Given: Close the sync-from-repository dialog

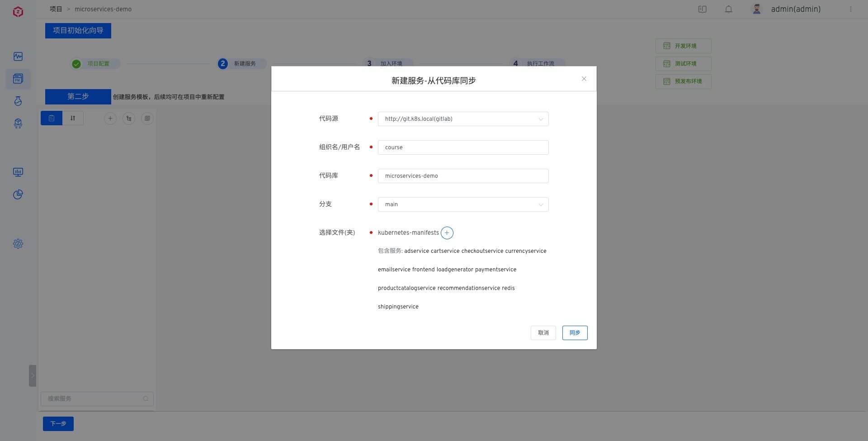Looking at the screenshot, I should 584,79.
